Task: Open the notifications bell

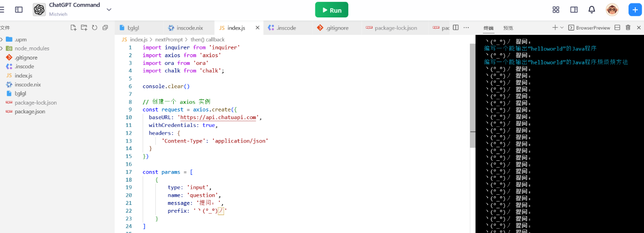Action: coord(591,10)
